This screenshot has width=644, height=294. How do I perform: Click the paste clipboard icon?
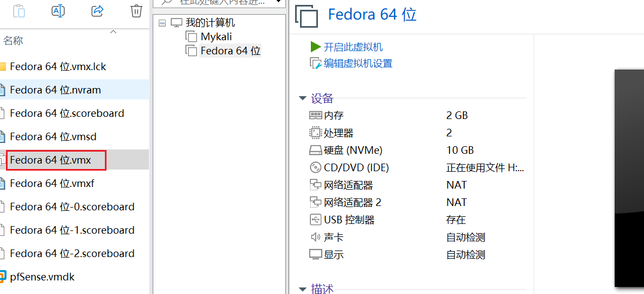coord(19,11)
